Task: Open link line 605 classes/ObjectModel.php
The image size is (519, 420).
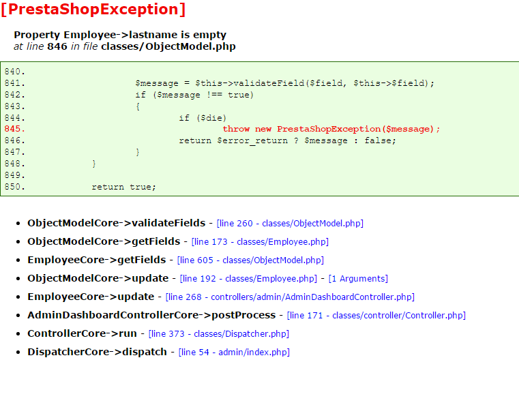Action: [x=250, y=260]
